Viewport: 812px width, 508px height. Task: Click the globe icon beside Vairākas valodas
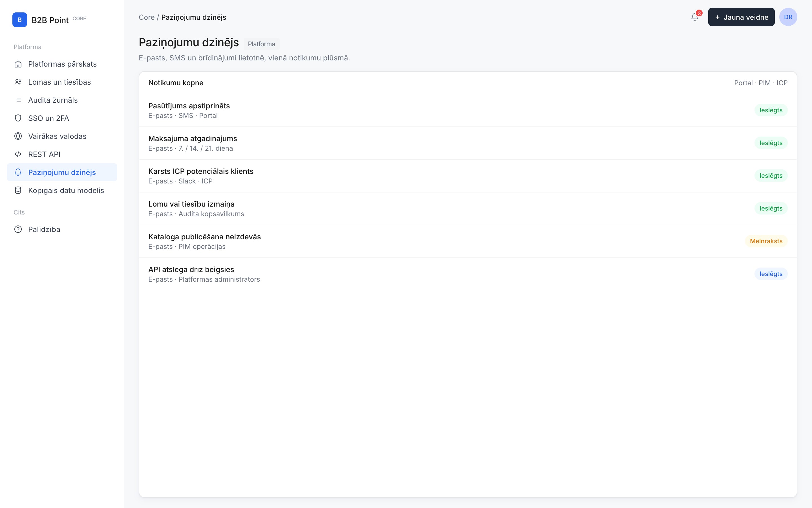pos(18,136)
